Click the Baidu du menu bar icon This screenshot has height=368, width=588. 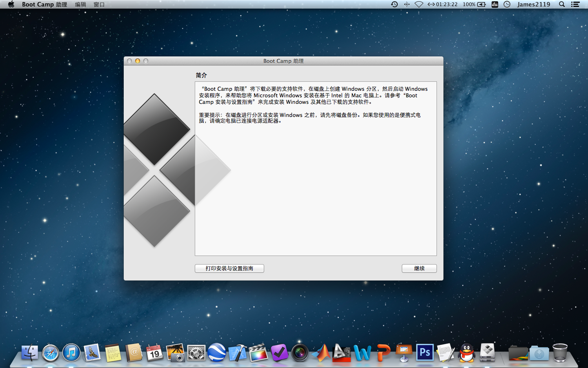pos(495,4)
